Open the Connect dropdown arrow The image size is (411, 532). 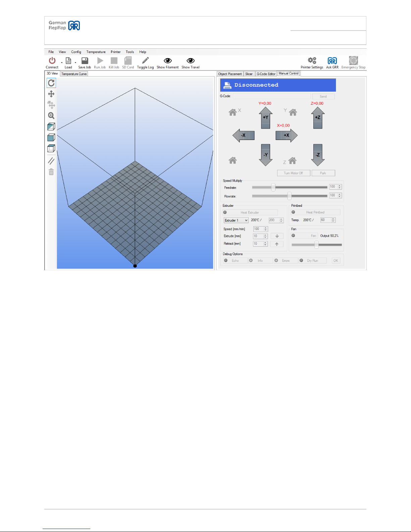[x=62, y=62]
